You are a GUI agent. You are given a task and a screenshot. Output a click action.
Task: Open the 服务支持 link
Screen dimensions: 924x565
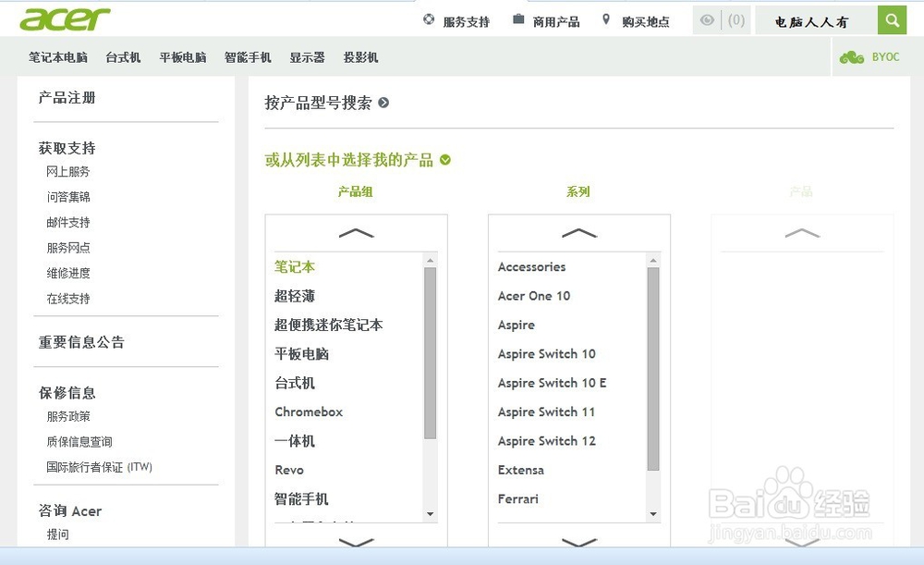466,22
